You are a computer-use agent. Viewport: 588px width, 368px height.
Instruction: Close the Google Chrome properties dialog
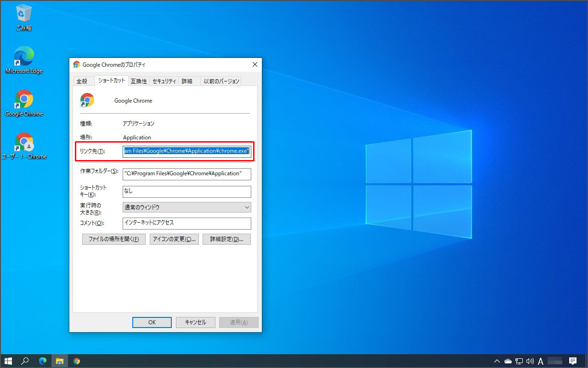click(255, 65)
